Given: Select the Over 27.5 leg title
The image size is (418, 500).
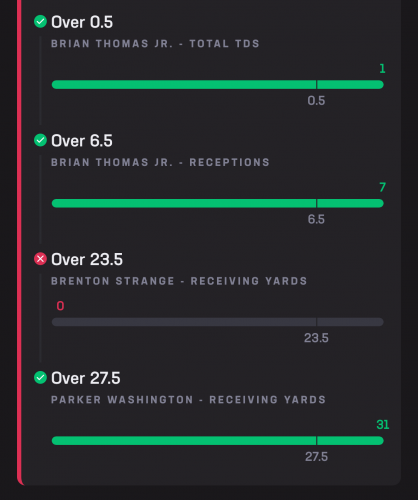Looking at the screenshot, I should (x=86, y=378).
